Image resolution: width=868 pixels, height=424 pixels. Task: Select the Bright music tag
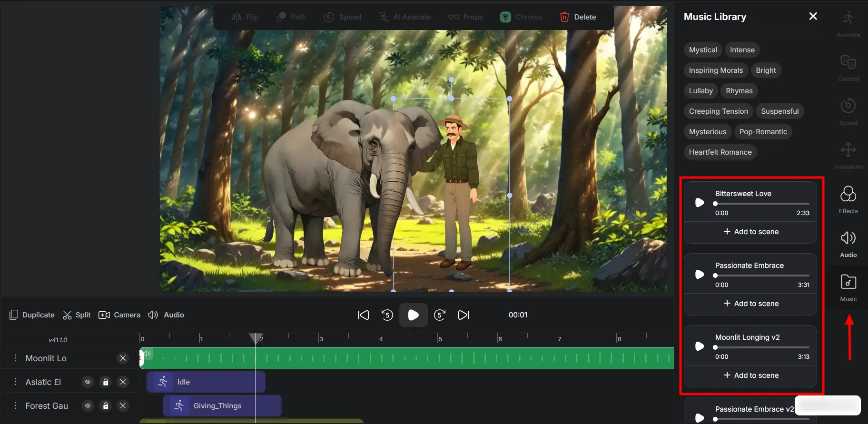pyautogui.click(x=766, y=70)
